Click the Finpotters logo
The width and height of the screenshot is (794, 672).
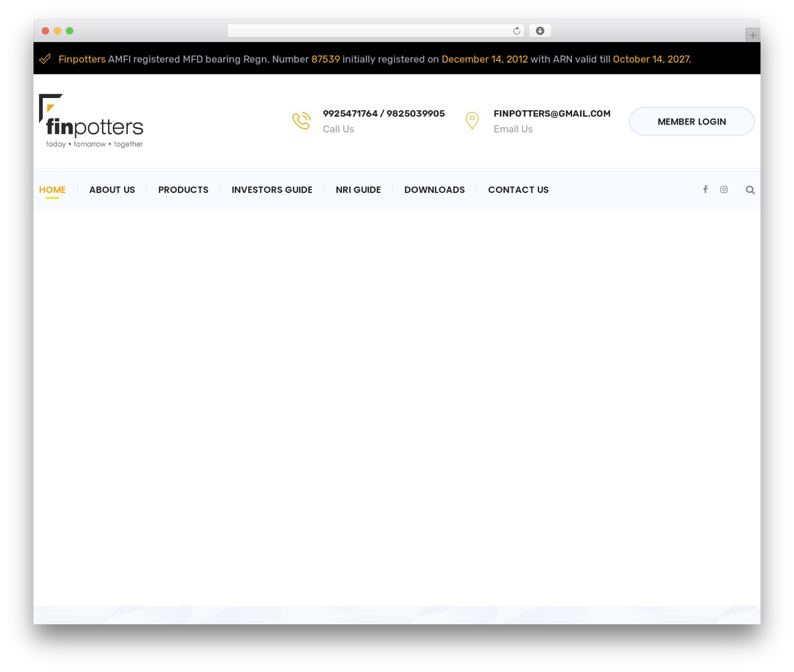point(91,122)
